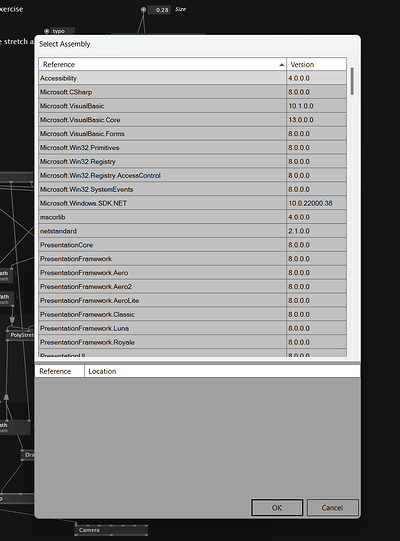Viewport: 400px width, 541px height.
Task: Click the lower Reference column header
Action: coord(60,371)
